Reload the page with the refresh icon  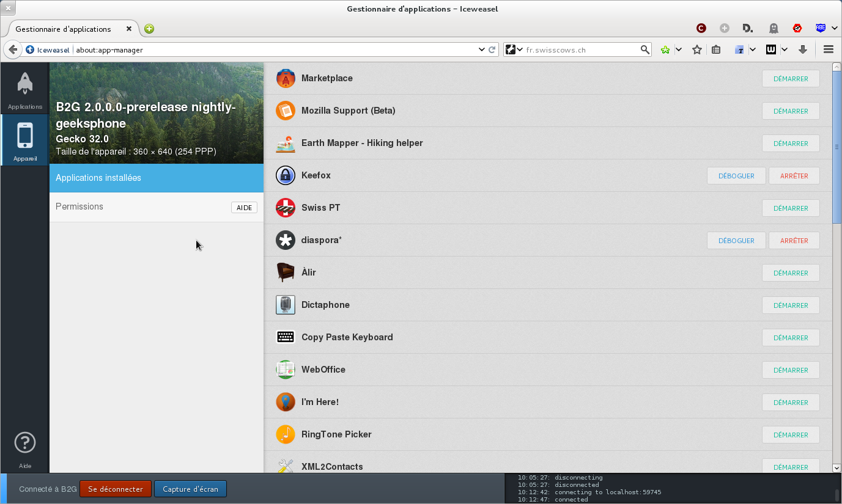point(492,49)
